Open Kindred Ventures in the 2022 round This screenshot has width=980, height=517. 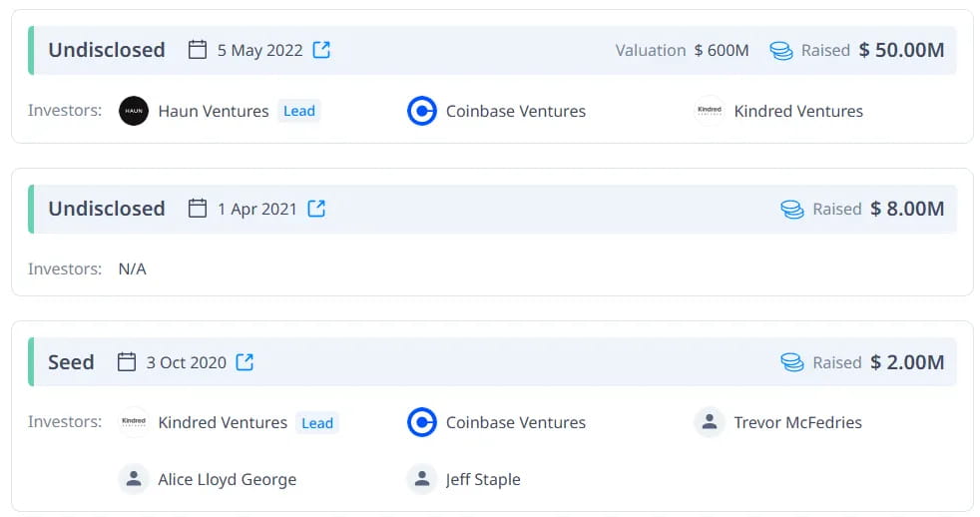coord(798,111)
